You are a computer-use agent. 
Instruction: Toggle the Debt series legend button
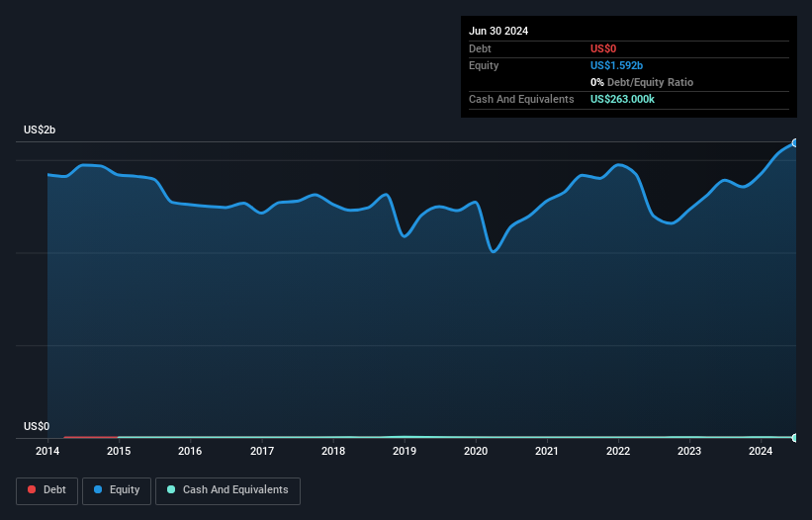tap(47, 490)
